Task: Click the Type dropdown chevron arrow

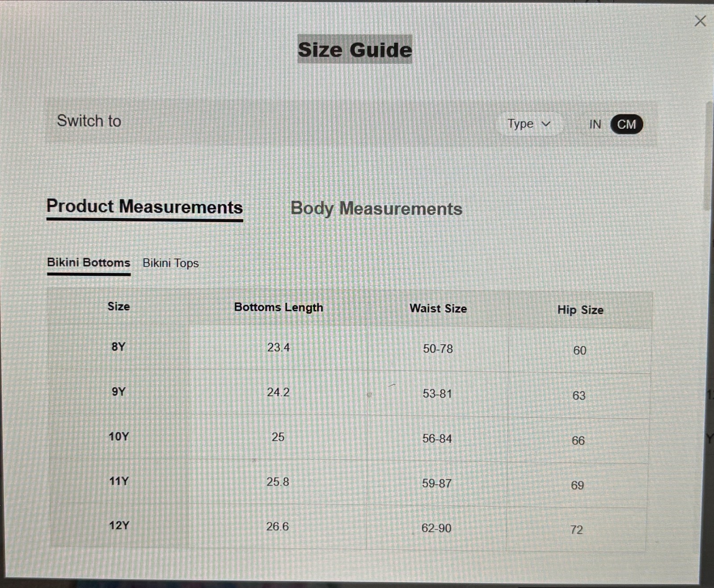Action: 546,124
